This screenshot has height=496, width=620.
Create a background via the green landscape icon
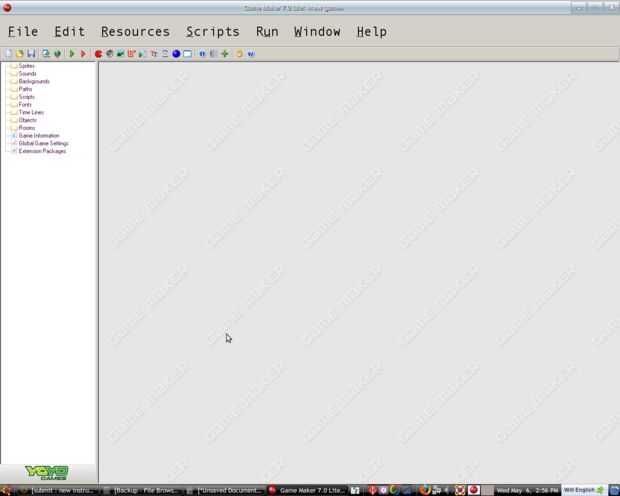click(121, 53)
